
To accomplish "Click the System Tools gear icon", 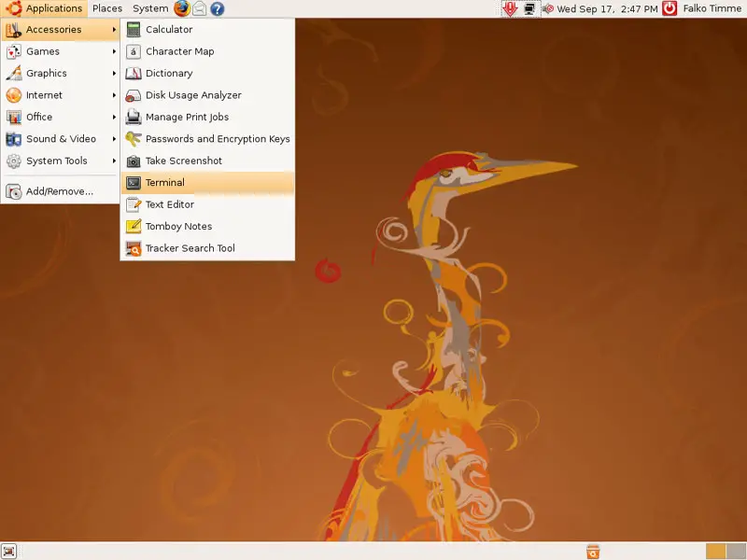I will coord(13,161).
